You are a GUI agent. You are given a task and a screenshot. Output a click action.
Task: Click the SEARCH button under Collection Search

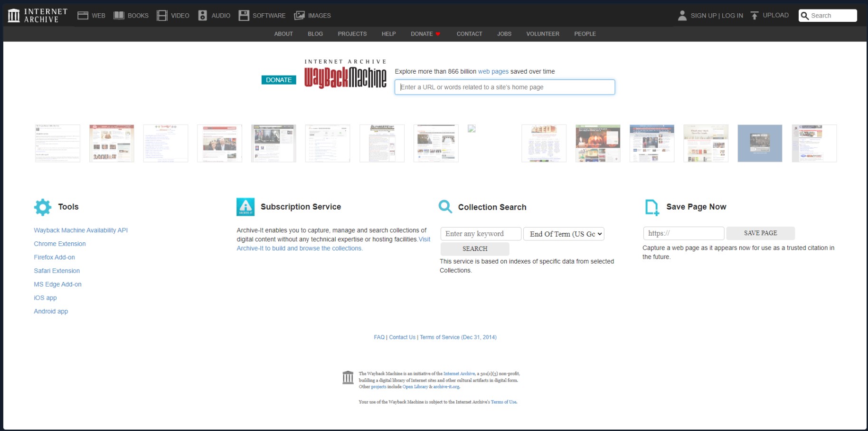[x=475, y=249]
